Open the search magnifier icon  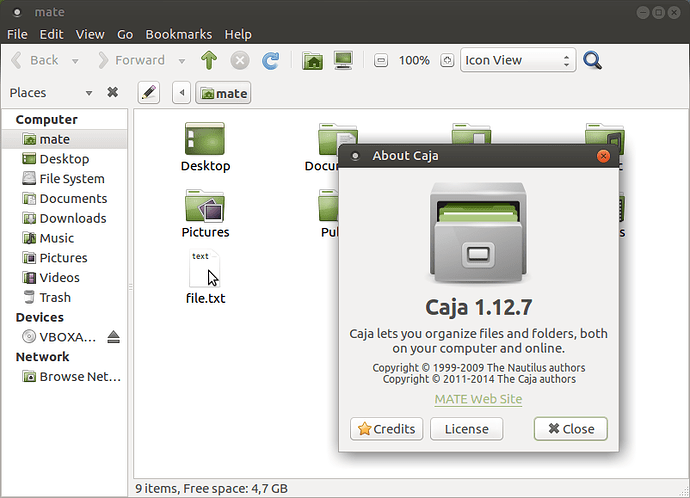click(x=592, y=60)
